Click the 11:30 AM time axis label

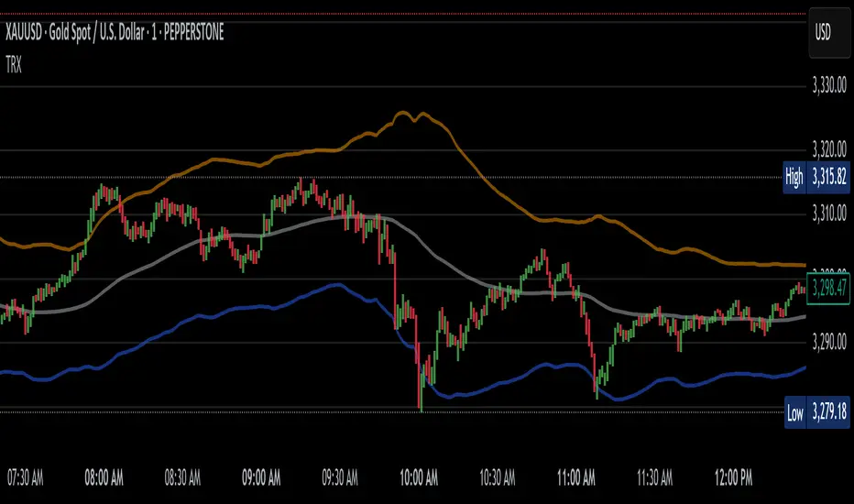(654, 478)
